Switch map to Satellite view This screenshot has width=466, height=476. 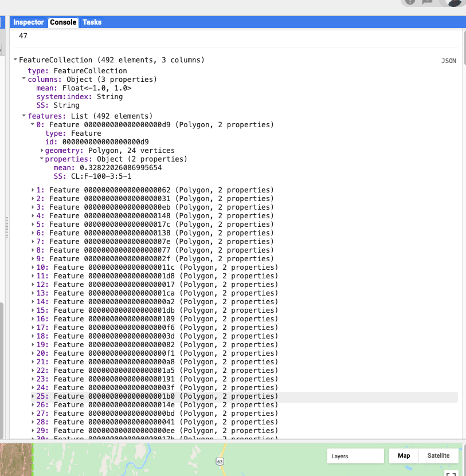(x=438, y=456)
